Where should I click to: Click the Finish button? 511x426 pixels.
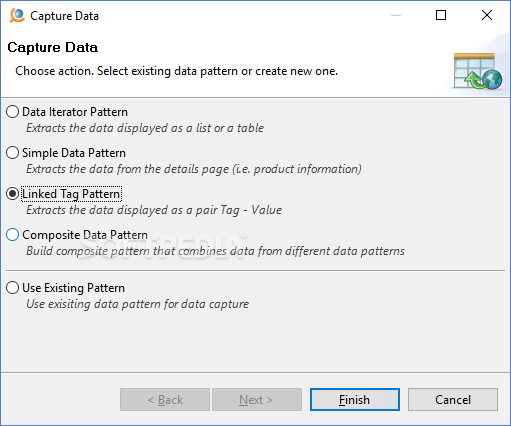tap(355, 399)
